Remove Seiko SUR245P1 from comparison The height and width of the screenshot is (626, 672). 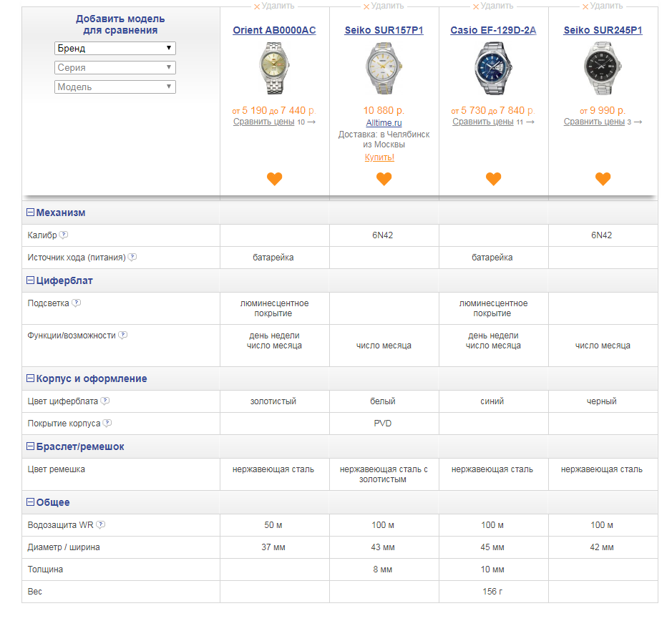tap(603, 6)
